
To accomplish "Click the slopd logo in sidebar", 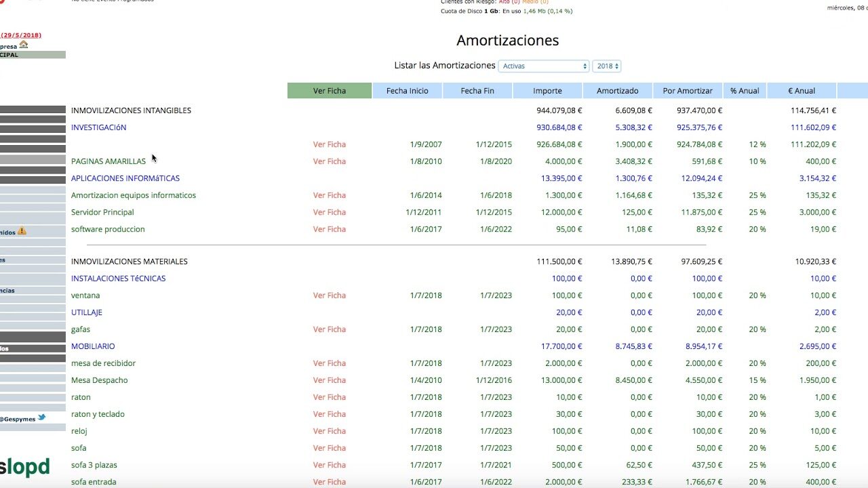I will [x=25, y=467].
